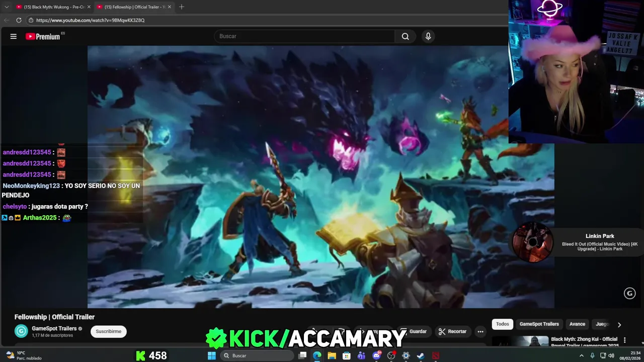
Task: Open Steam from the taskbar
Action: (x=421, y=355)
